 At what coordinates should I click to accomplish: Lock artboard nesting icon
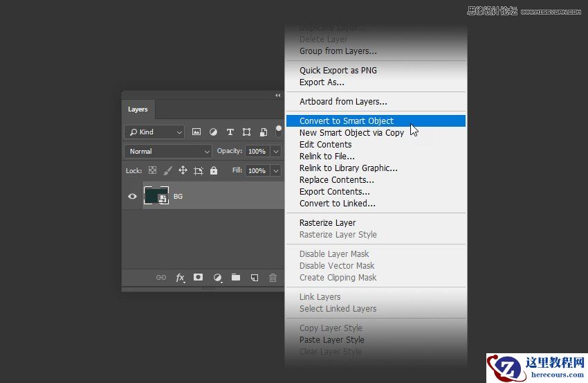coord(199,171)
